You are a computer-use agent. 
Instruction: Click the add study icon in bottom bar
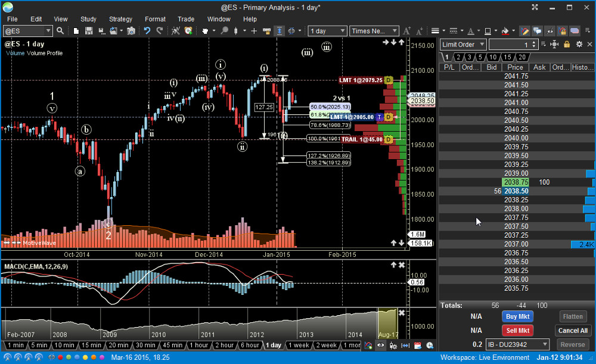click(x=368, y=346)
